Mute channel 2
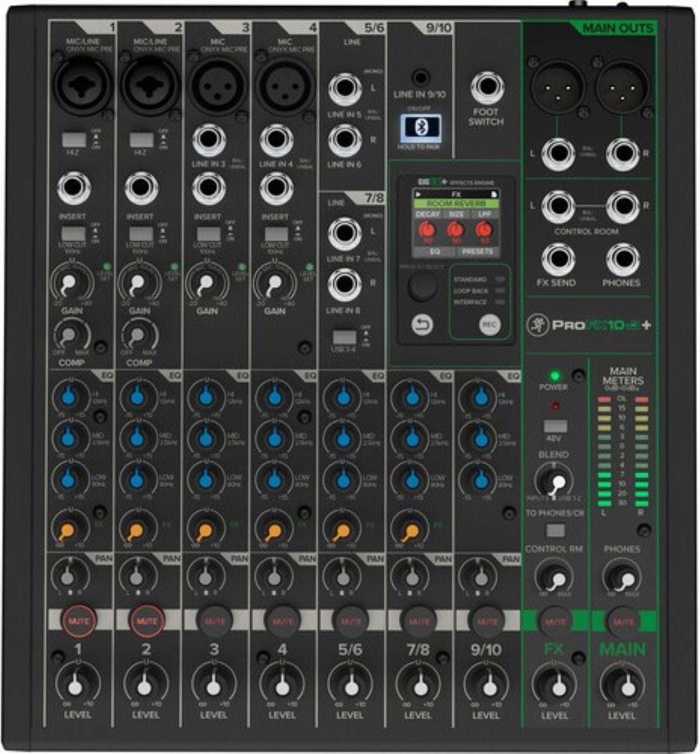The image size is (700, 754). tap(147, 621)
